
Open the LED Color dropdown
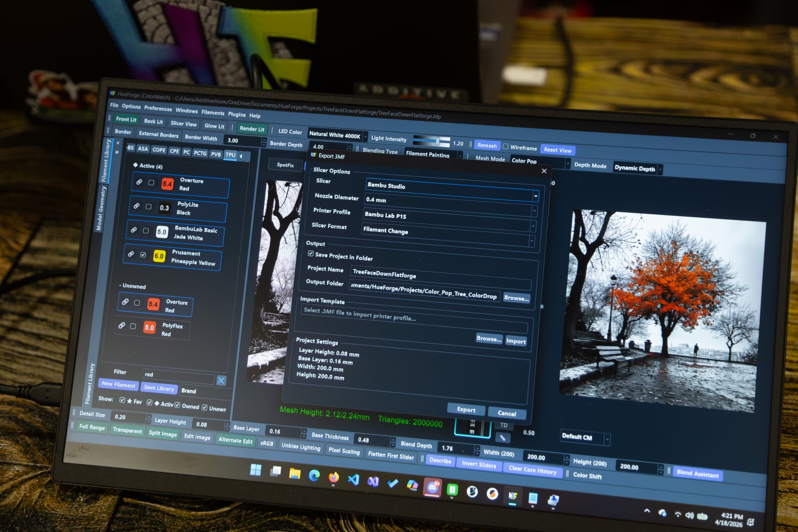tap(337, 134)
